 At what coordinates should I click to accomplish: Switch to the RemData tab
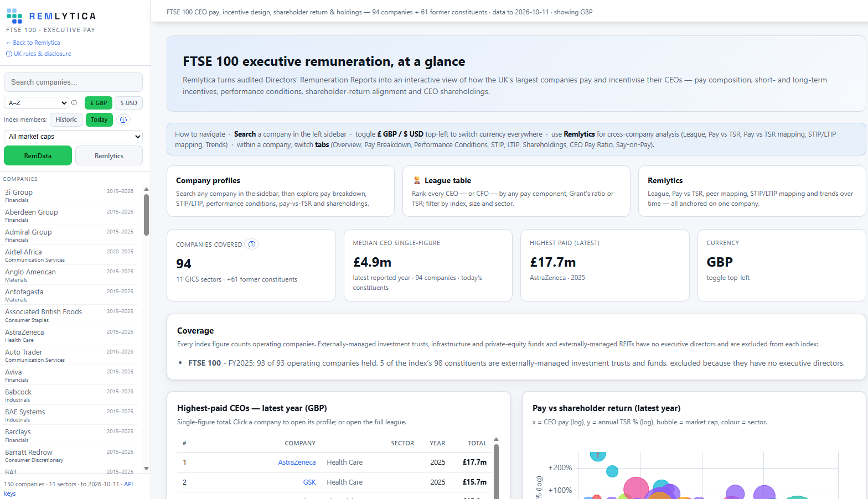38,156
